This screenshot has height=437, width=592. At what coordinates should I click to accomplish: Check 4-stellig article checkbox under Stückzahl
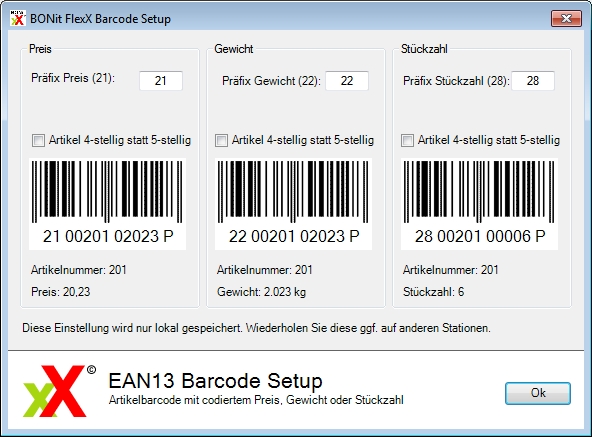pyautogui.click(x=407, y=141)
